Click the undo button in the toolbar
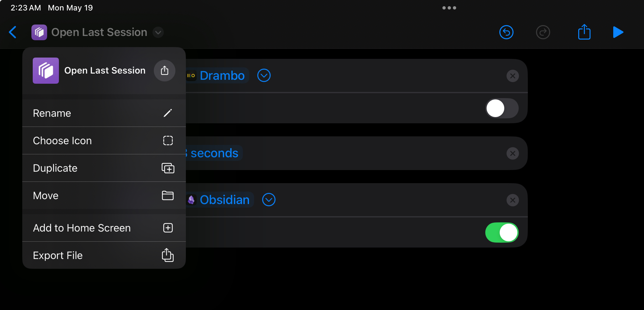644x310 pixels. click(x=506, y=32)
